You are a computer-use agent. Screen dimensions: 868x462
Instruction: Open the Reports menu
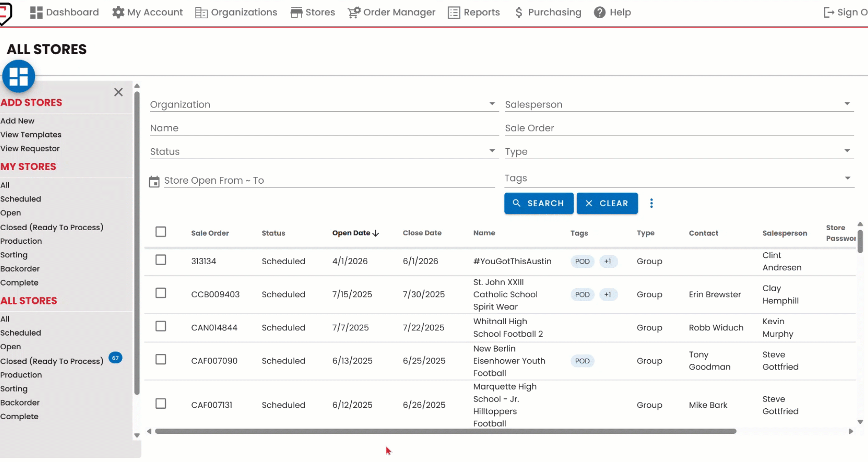(474, 13)
